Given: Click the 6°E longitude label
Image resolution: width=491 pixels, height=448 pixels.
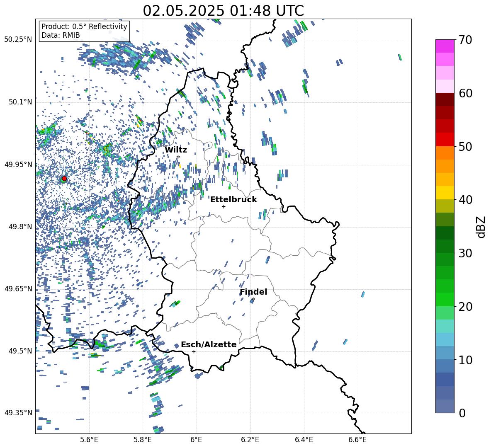Looking at the screenshot, I should (x=196, y=440).
